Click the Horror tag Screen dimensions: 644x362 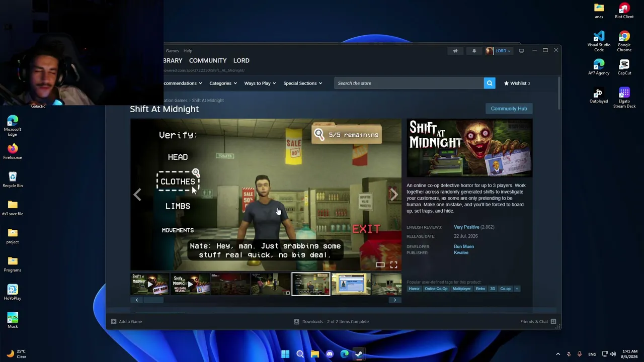[x=414, y=289]
